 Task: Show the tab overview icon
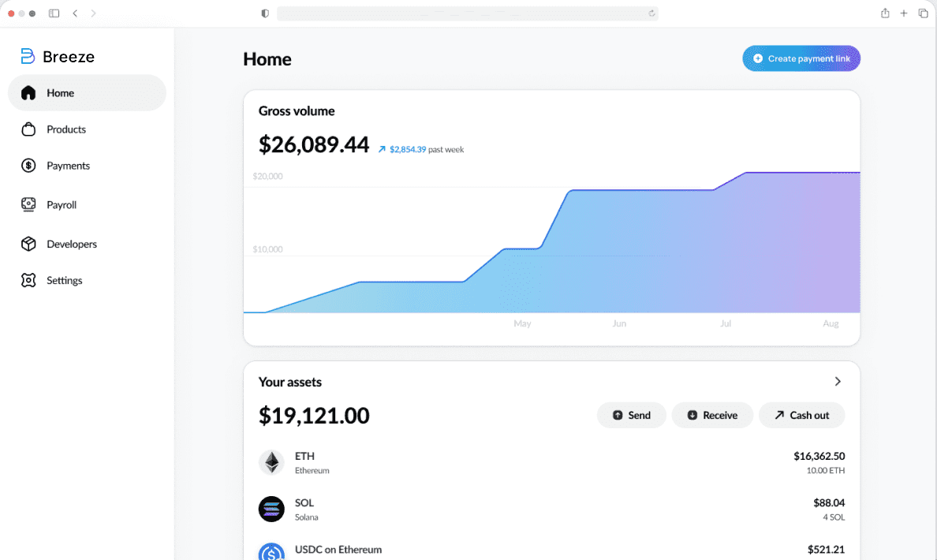[924, 13]
